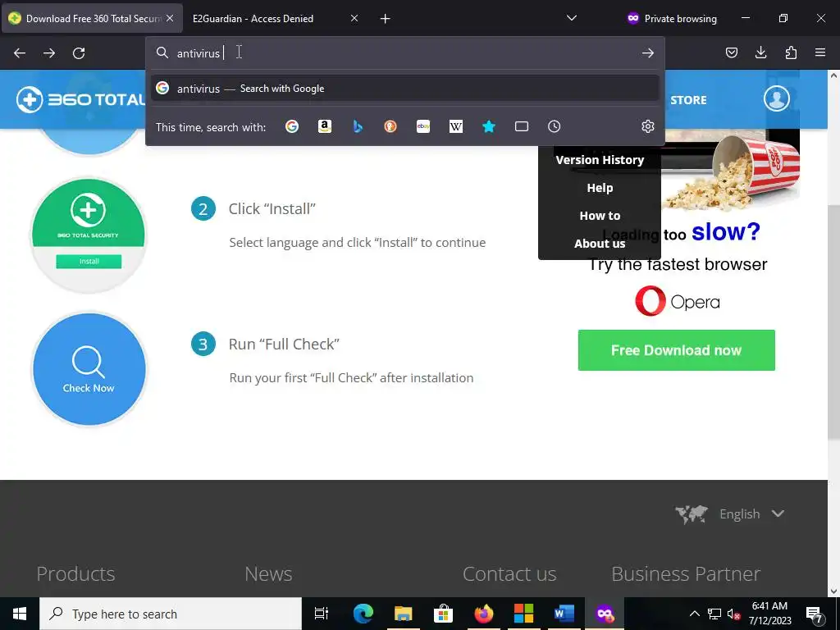Click the Go arrow in address bar
Viewport: 840px width, 630px height.
tap(648, 53)
